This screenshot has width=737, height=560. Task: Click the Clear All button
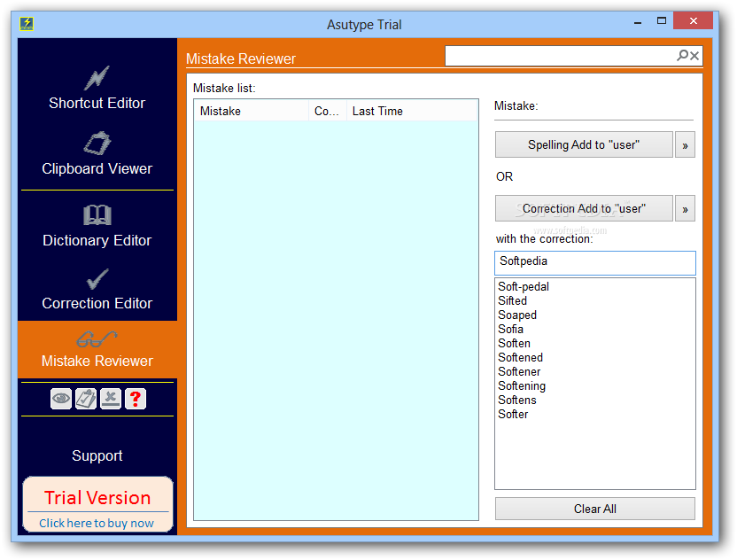[595, 509]
